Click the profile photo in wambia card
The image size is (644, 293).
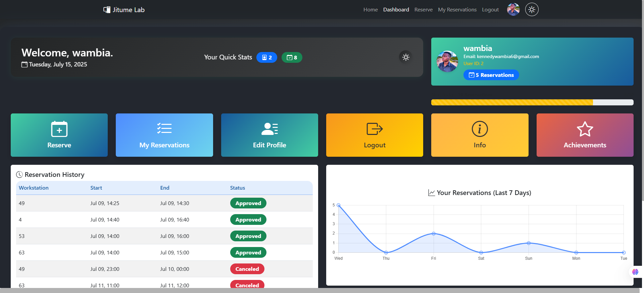(447, 61)
